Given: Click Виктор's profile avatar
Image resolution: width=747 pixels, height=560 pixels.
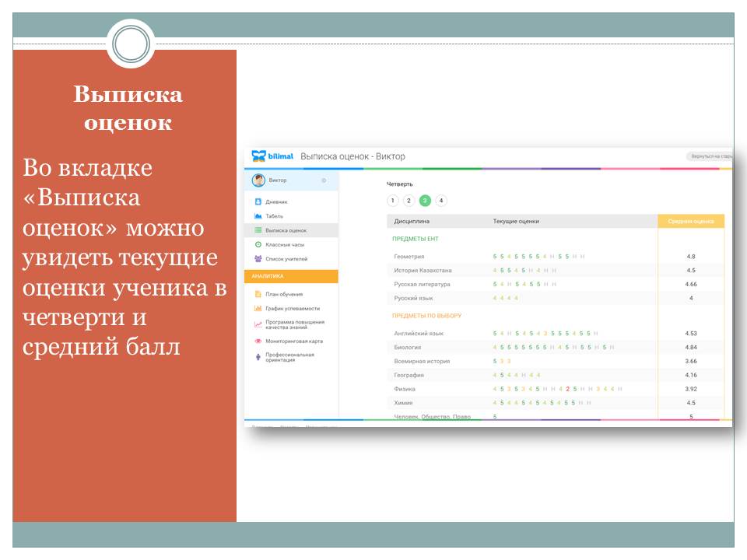Looking at the screenshot, I should coord(259,180).
